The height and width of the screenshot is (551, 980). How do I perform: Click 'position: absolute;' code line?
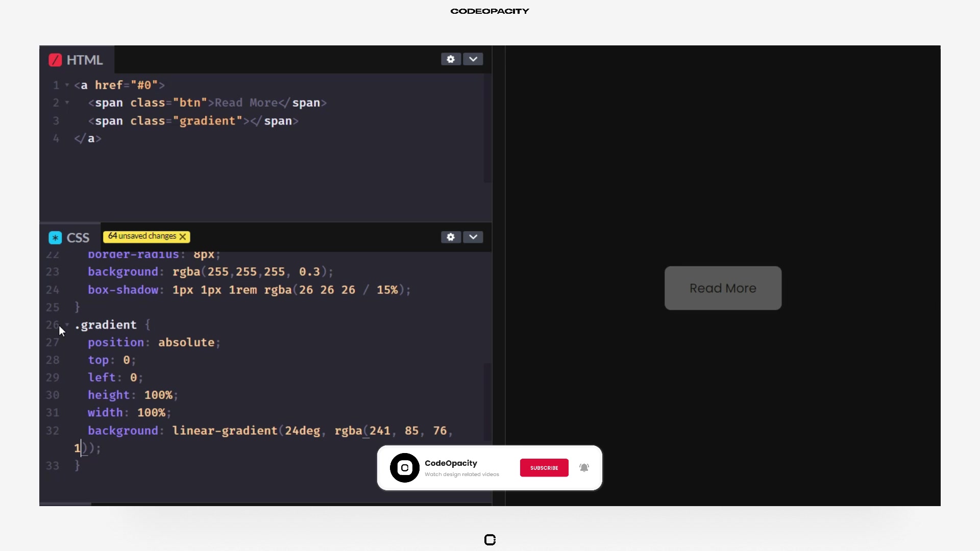click(x=154, y=342)
